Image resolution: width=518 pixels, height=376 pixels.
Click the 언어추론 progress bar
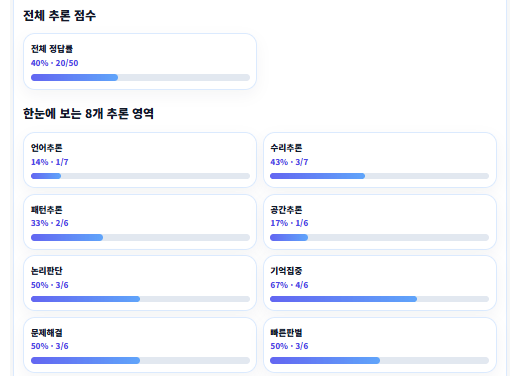tap(140, 176)
